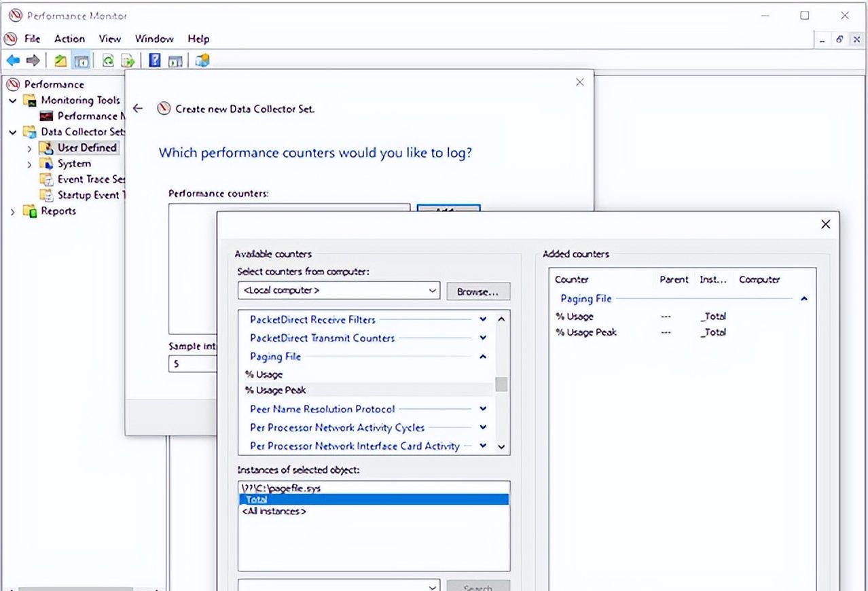Select the % Usage counter under Paging File

(x=264, y=374)
